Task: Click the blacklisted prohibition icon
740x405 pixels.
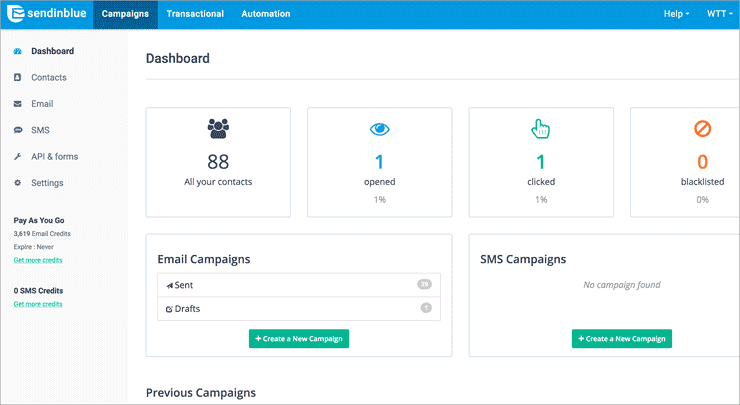Action: 701,128
